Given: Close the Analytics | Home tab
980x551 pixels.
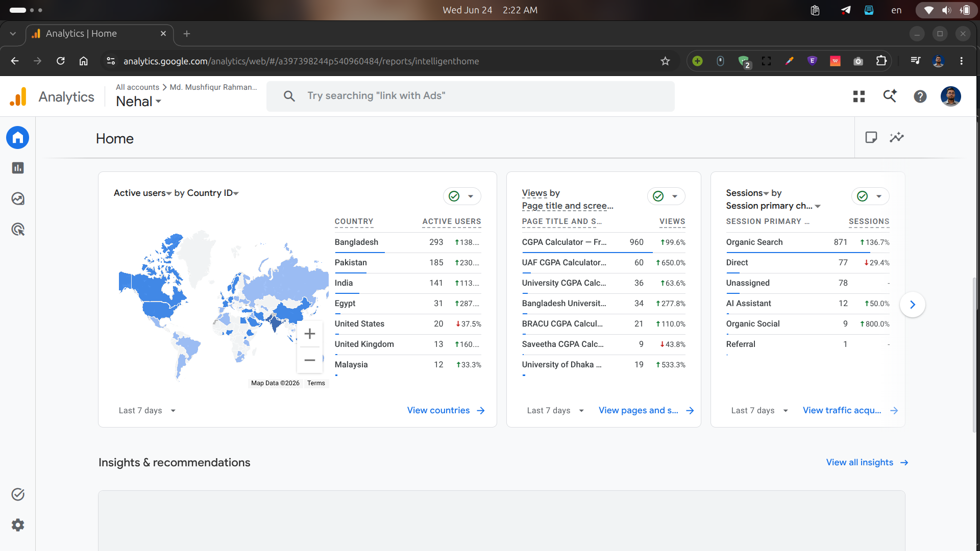Looking at the screenshot, I should pyautogui.click(x=163, y=34).
